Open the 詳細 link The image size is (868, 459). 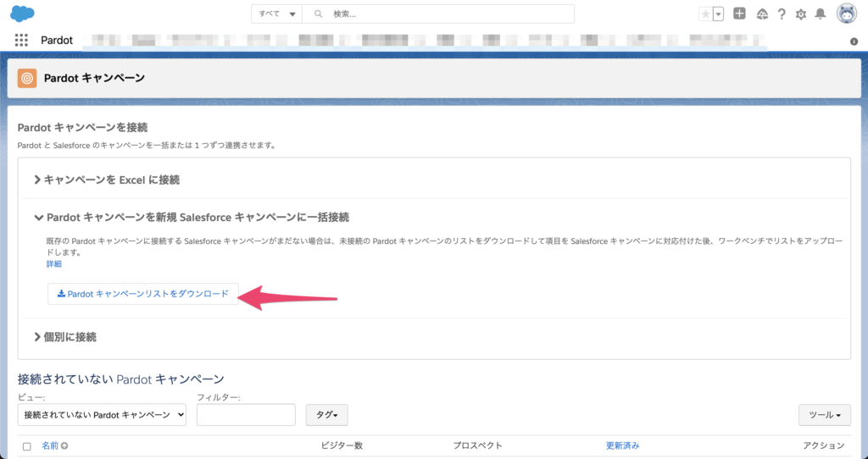click(53, 263)
